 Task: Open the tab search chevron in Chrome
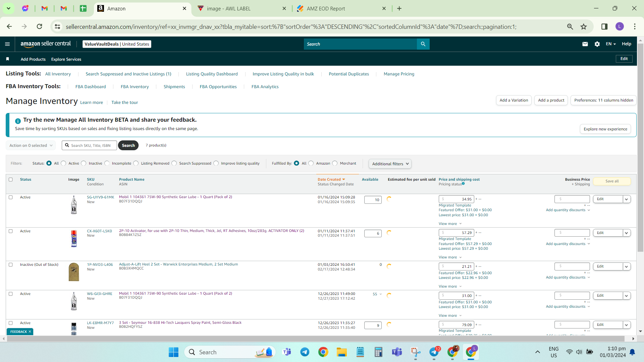8,8
